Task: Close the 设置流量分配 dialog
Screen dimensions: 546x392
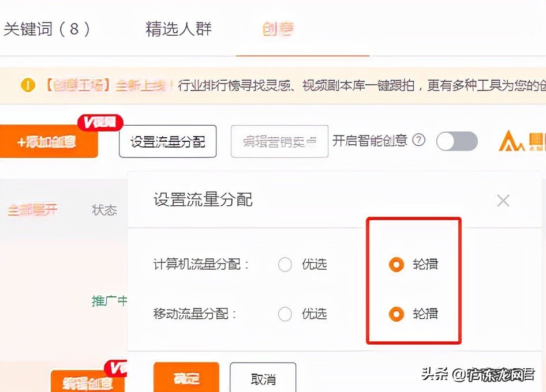Action: coord(503,201)
